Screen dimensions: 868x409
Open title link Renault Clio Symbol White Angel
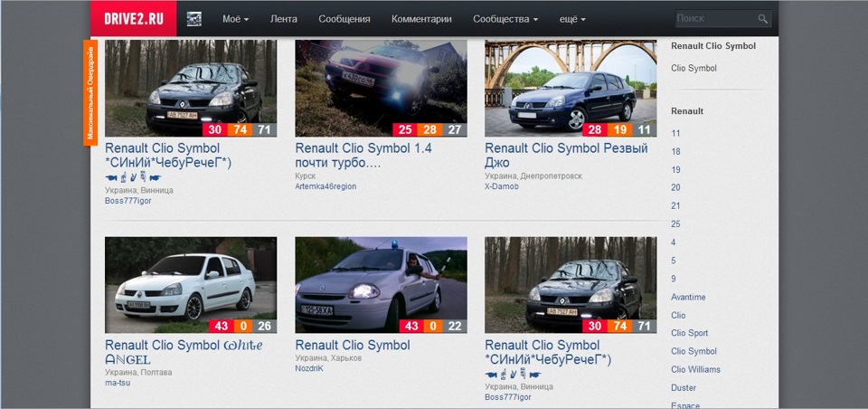pyautogui.click(x=184, y=352)
